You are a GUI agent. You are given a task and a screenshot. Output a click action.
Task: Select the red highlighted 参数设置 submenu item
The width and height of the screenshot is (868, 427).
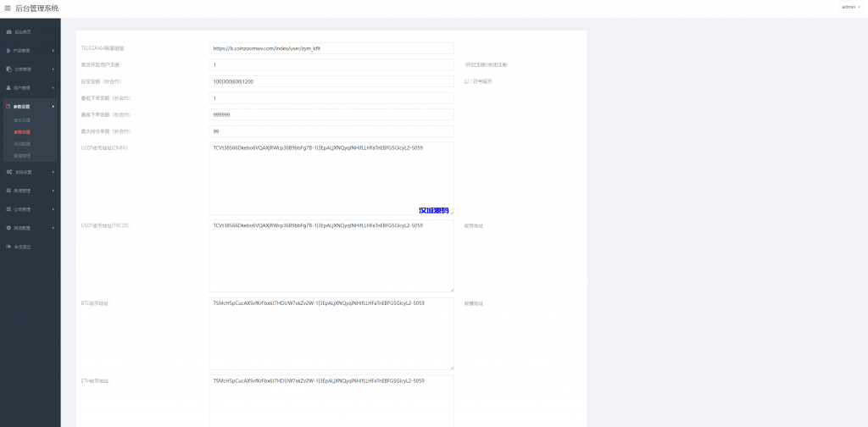click(22, 132)
